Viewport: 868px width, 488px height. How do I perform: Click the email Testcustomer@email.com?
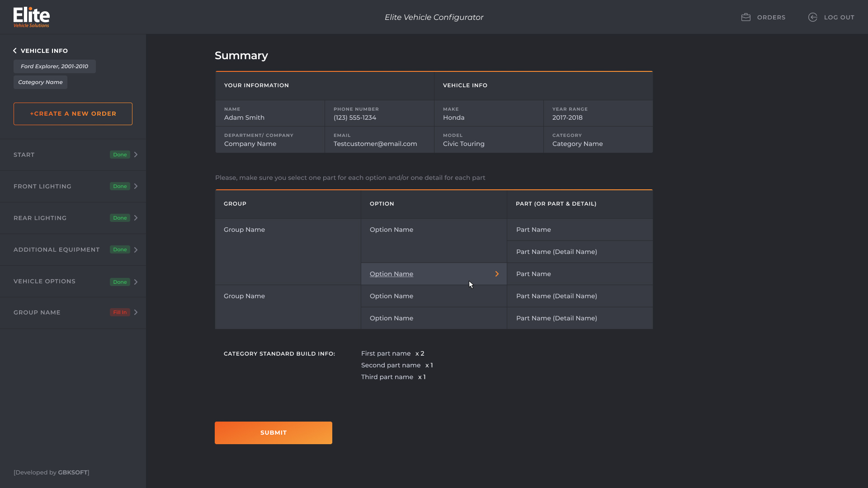(x=375, y=144)
